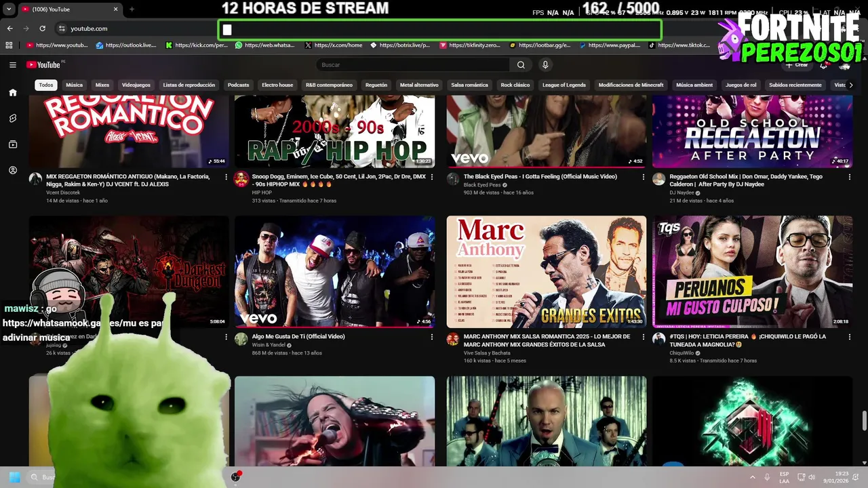
Task: Open options menu for Reggaeton Old School Mix
Action: pyautogui.click(x=850, y=177)
